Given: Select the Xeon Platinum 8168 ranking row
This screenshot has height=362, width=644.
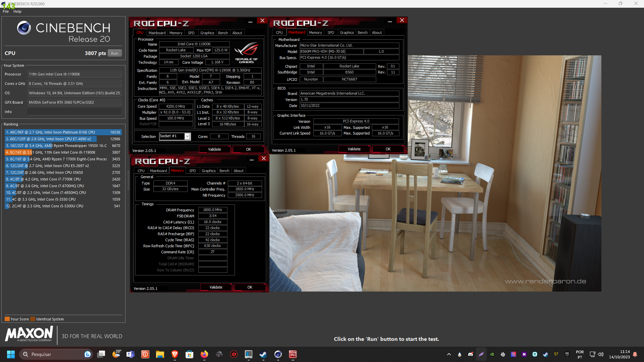Looking at the screenshot, I should coord(63,132).
